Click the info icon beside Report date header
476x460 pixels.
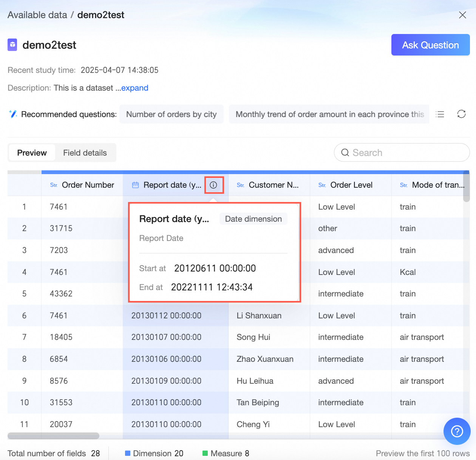click(x=213, y=185)
